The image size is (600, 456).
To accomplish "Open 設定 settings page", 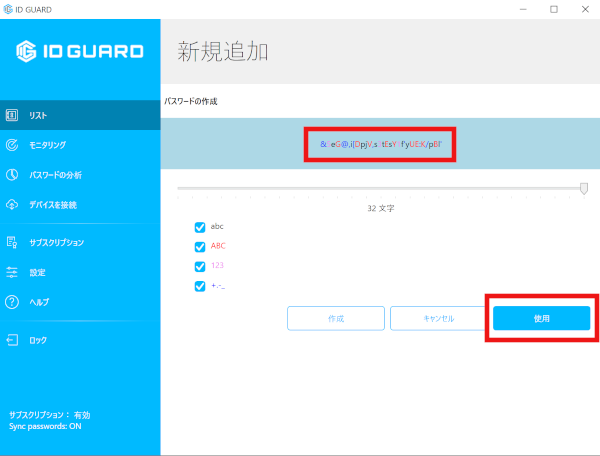I will [x=80, y=272].
